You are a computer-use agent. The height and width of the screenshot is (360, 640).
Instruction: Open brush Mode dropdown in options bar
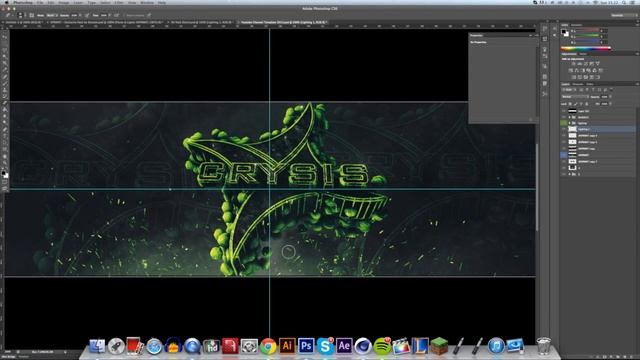53,15
